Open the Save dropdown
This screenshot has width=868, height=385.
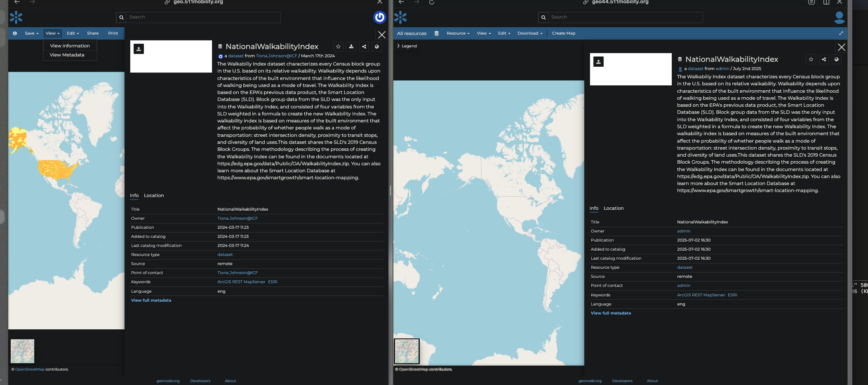[31, 33]
